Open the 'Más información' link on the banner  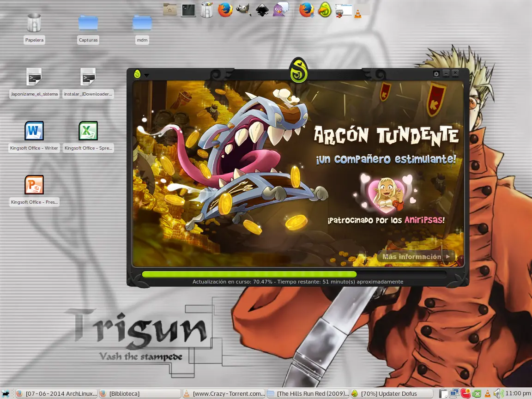coord(416,257)
